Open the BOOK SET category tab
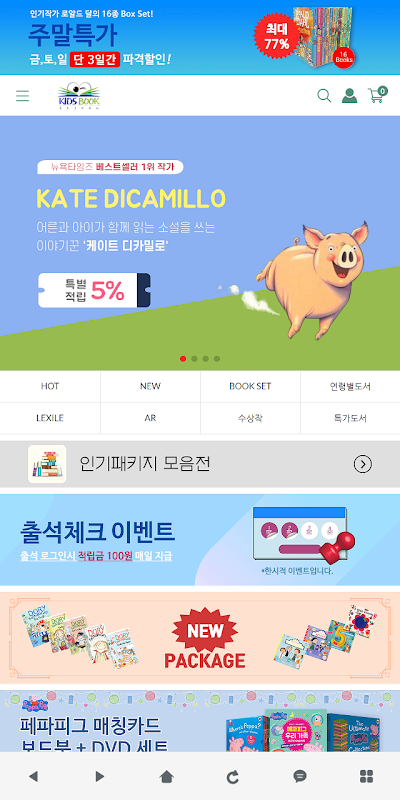The image size is (400, 800). [x=250, y=386]
